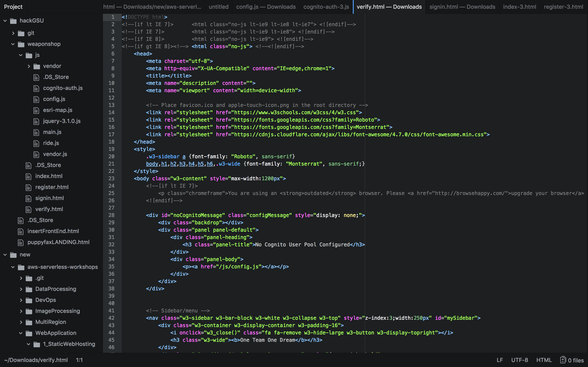Collapse the WebApplication folder
The image size is (588, 367).
[x=21, y=333]
